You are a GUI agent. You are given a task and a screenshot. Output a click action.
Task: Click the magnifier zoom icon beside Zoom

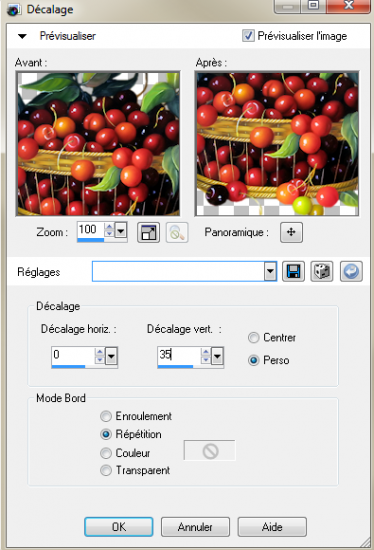[177, 233]
